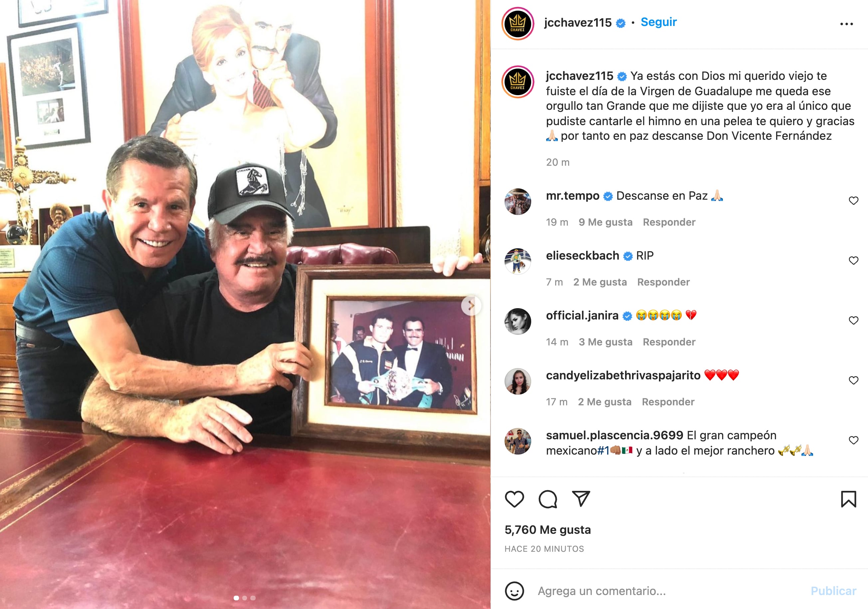Jump to the second carousel dot
Image resolution: width=868 pixels, height=609 pixels.
point(245,598)
